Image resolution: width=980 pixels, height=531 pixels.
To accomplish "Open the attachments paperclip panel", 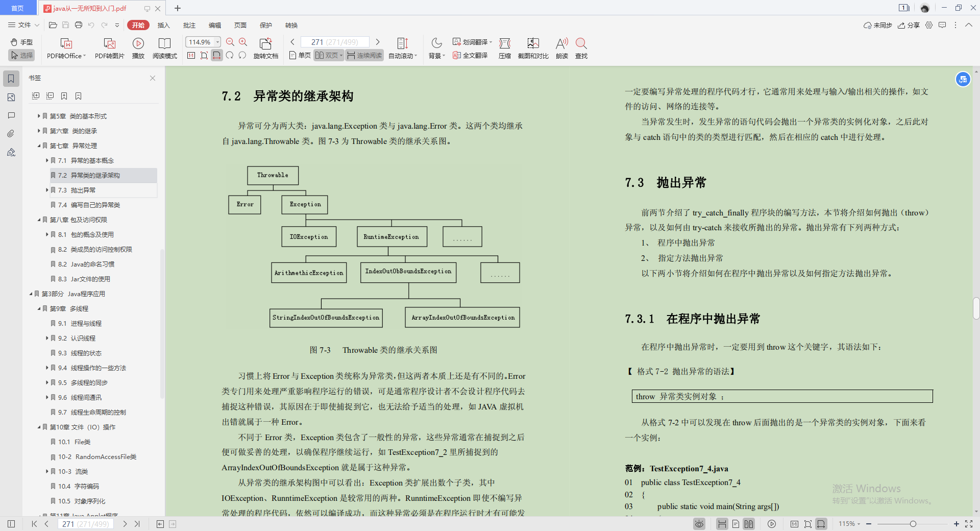I will [x=11, y=134].
